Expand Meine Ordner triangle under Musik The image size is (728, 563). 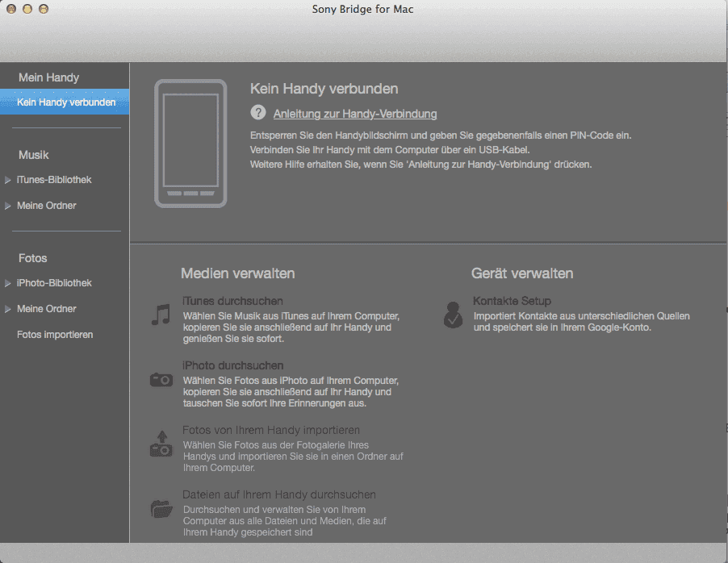7,206
